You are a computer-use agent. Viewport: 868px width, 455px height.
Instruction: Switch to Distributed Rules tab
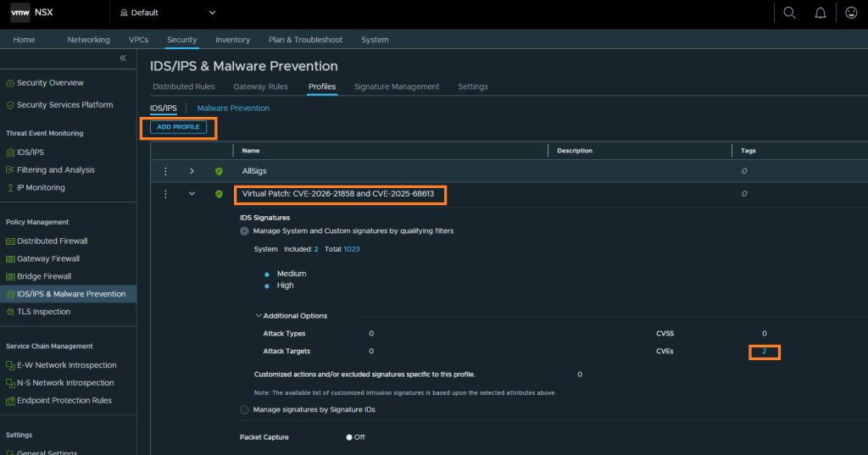[184, 87]
